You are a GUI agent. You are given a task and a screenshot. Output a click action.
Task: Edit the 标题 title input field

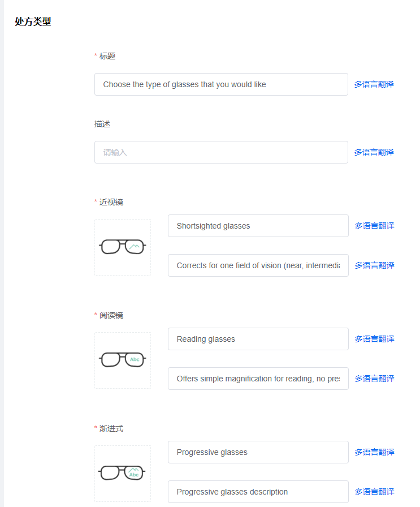[221, 84]
